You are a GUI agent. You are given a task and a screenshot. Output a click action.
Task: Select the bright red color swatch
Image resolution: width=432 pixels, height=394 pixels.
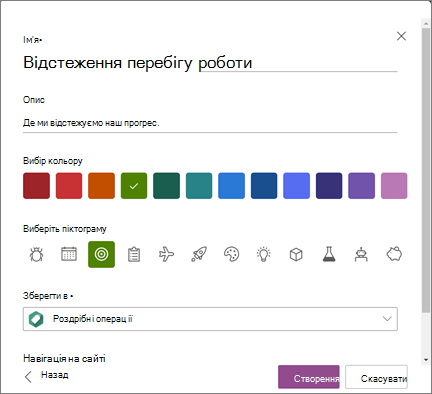69,186
